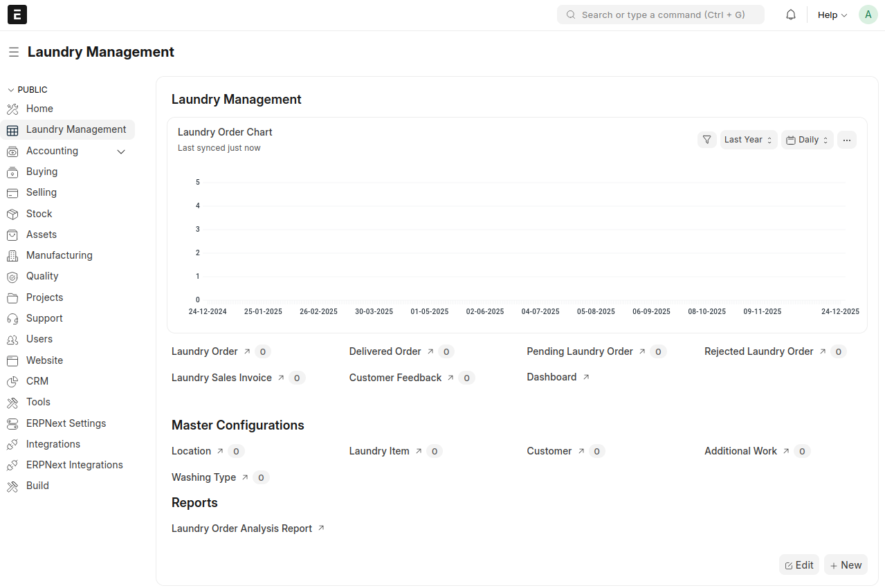Collapse the Accounting sidebar chevron
Screen dimensions: 885x588
pyautogui.click(x=121, y=151)
